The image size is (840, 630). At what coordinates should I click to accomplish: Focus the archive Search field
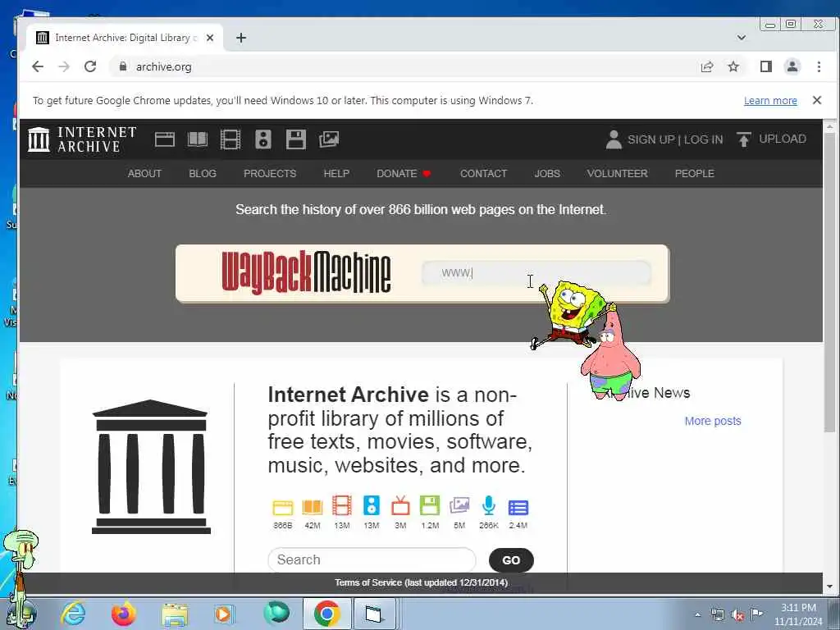[372, 559]
